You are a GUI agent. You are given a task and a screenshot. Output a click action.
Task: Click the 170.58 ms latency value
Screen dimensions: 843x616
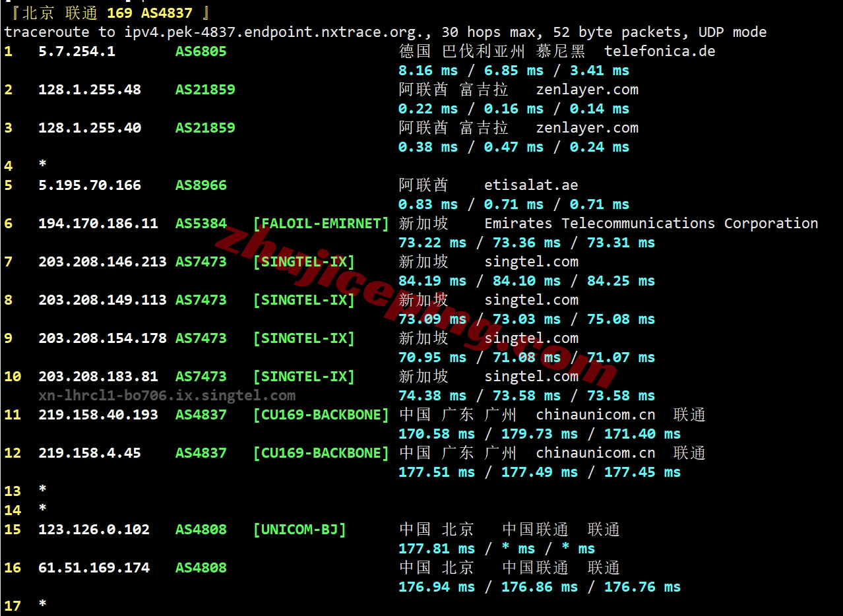coord(436,434)
